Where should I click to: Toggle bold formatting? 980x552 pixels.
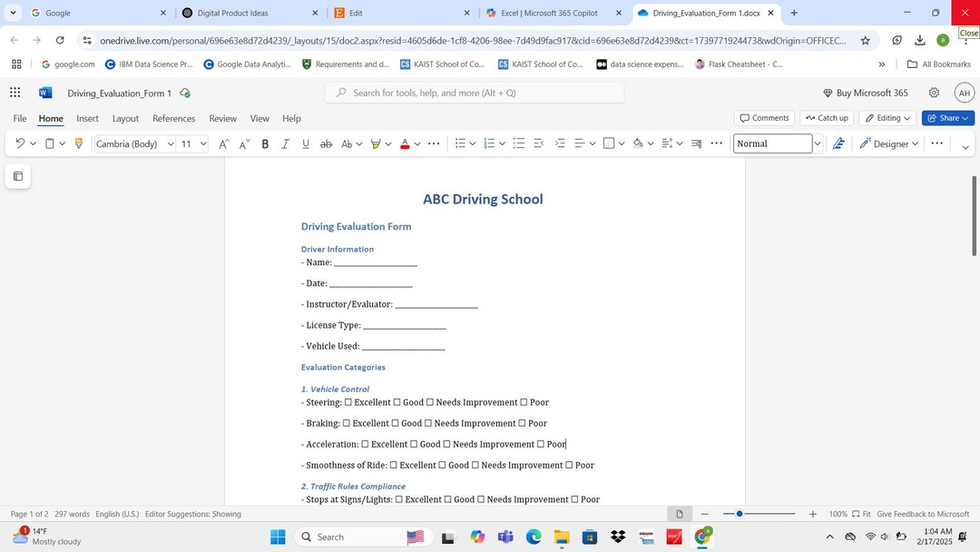[x=264, y=143]
